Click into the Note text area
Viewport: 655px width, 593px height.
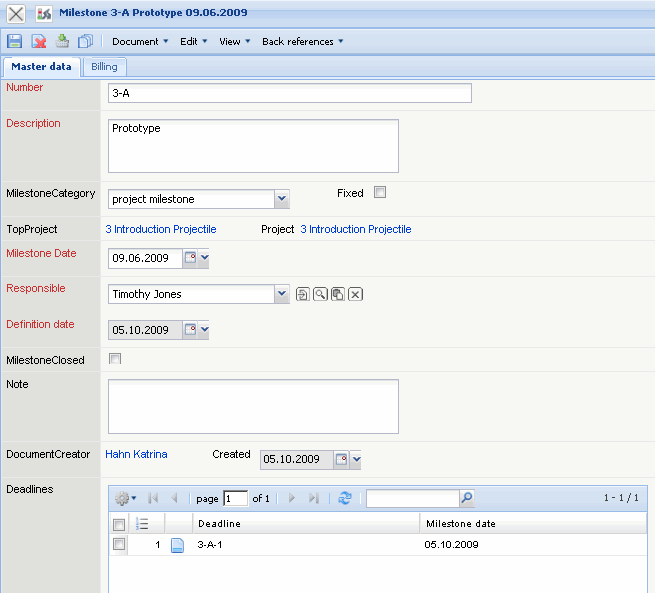point(253,406)
